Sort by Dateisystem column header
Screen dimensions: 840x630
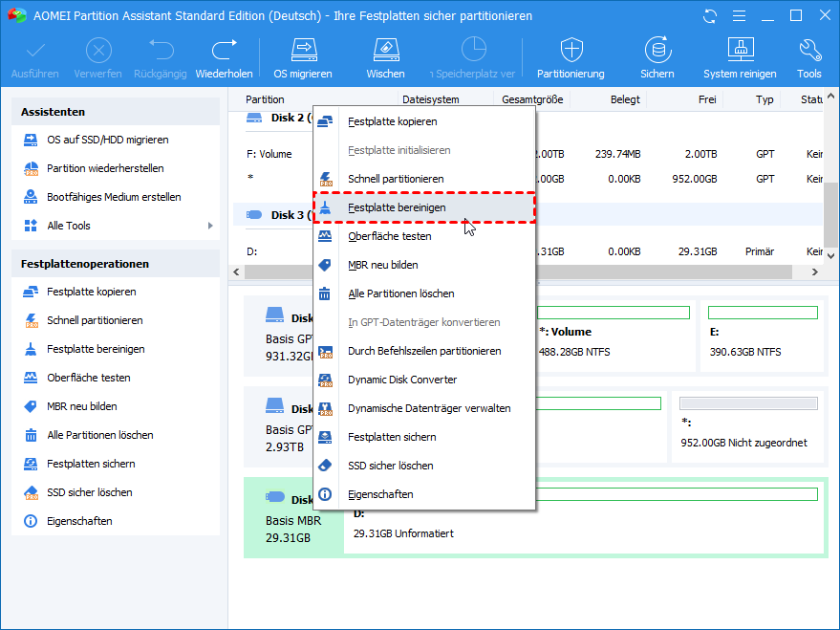coord(445,99)
